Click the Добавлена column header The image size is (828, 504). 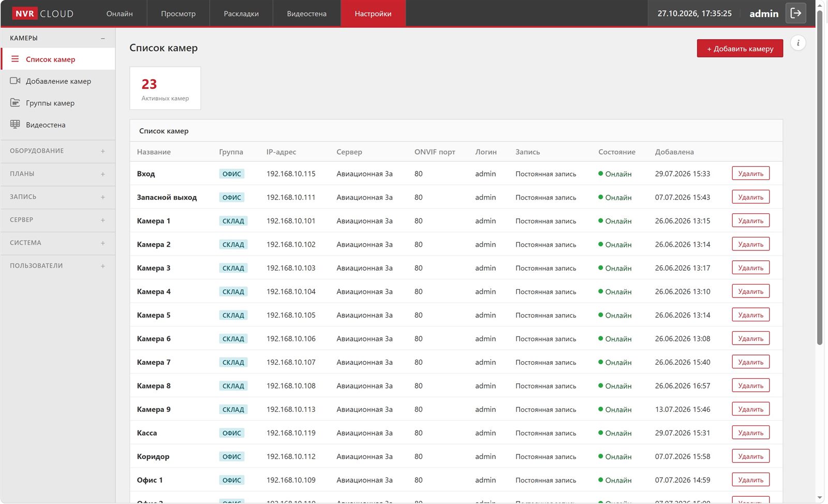pos(674,152)
